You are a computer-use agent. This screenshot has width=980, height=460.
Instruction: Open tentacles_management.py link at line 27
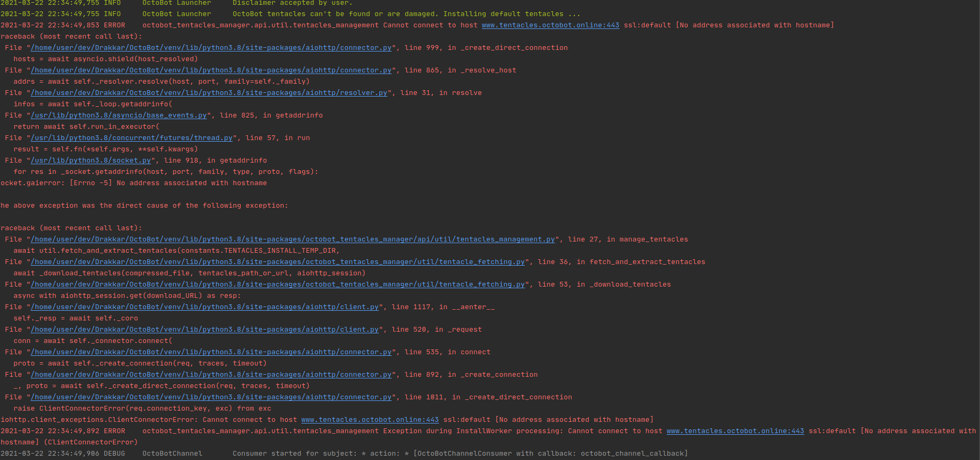coord(293,239)
